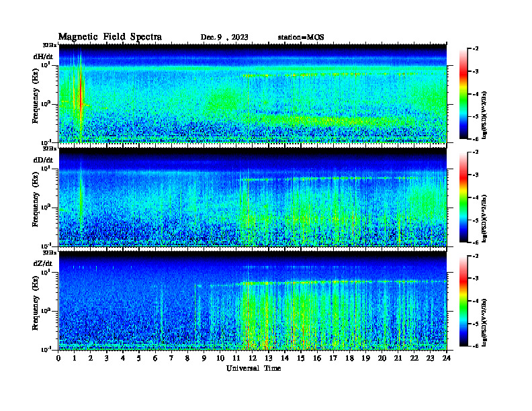Click hour 0 on the Universal Time axis
This screenshot has width=532, height=411.
tap(58, 358)
